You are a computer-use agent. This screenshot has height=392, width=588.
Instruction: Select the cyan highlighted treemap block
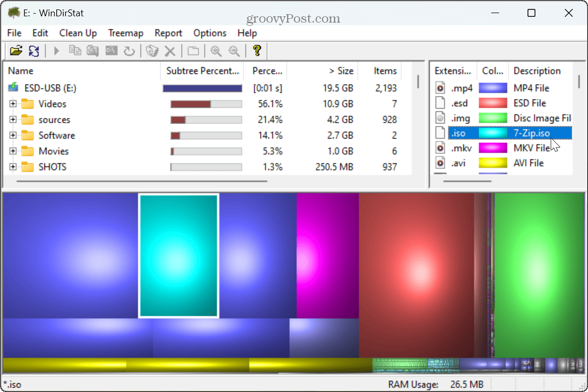tap(179, 256)
